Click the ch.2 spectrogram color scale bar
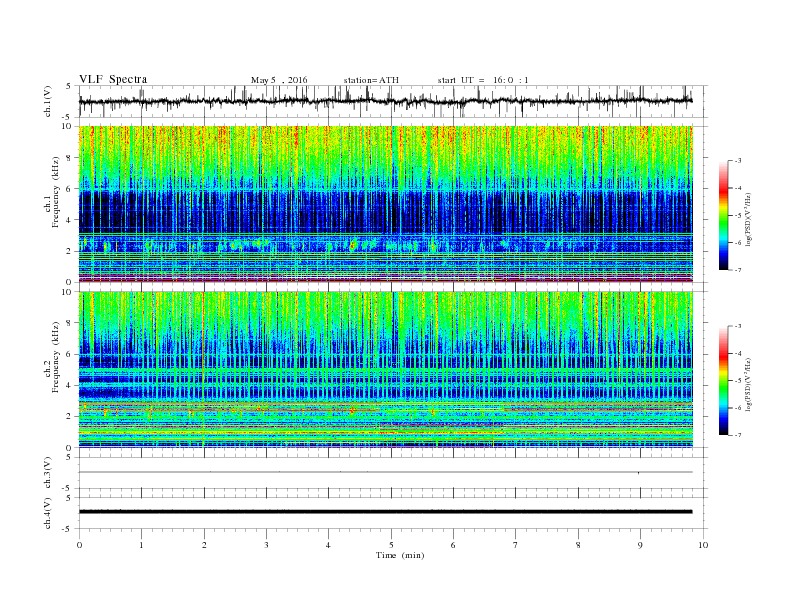This screenshot has height=612, width=792. pyautogui.click(x=723, y=380)
